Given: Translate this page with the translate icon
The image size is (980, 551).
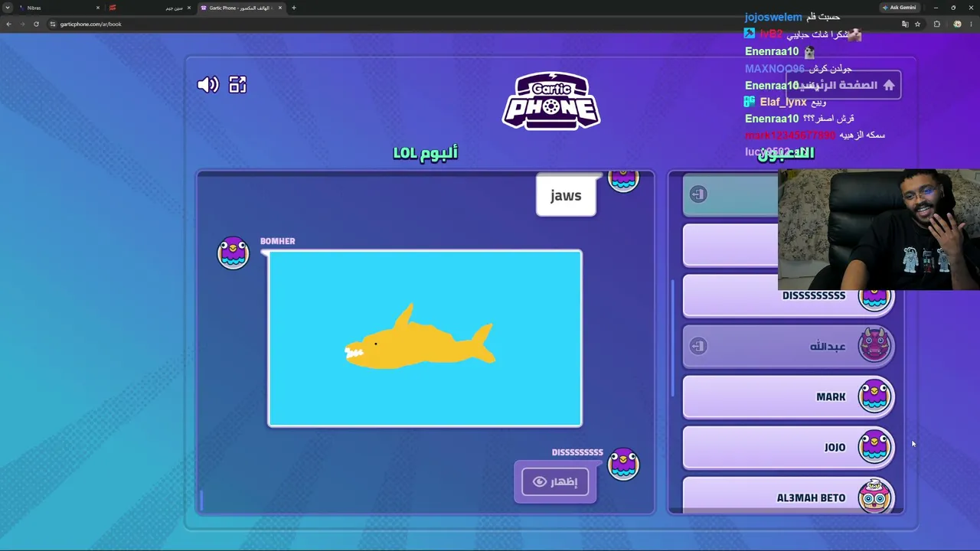Looking at the screenshot, I should [x=905, y=24].
